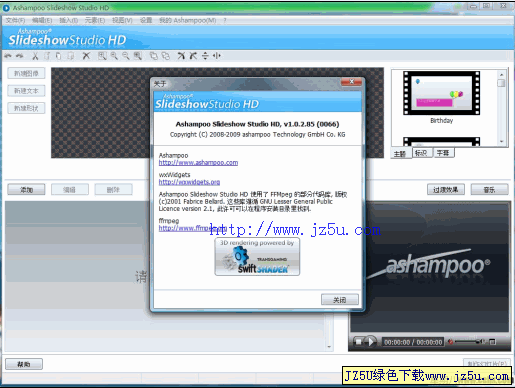Click the 帮助 button at bottom left
The height and width of the screenshot is (388, 515).
pyautogui.click(x=24, y=364)
